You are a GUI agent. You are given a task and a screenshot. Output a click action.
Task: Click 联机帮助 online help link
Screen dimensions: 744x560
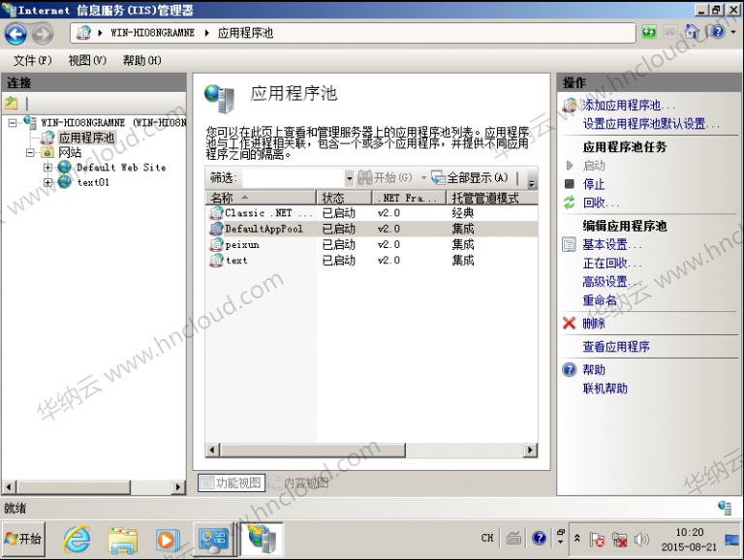[604, 389]
